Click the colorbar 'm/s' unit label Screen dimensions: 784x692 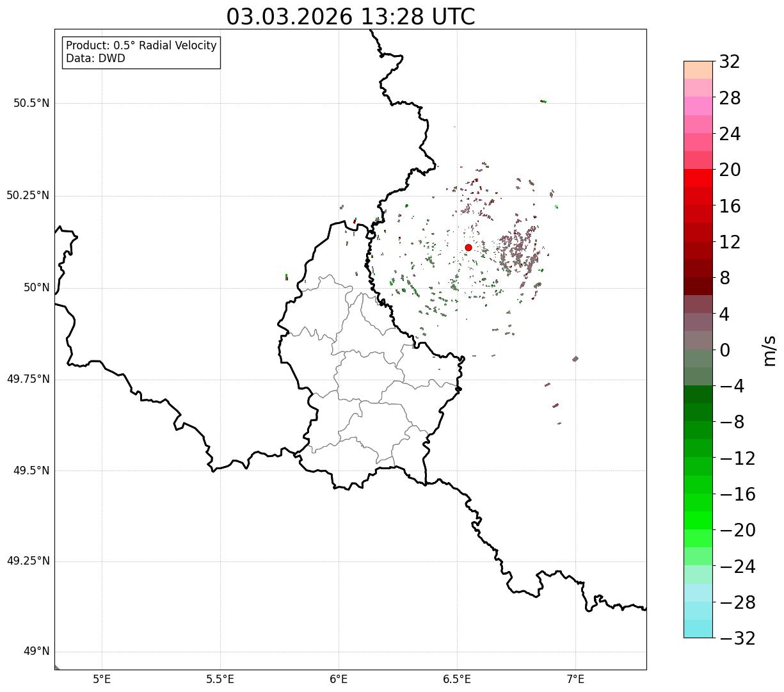769,350
